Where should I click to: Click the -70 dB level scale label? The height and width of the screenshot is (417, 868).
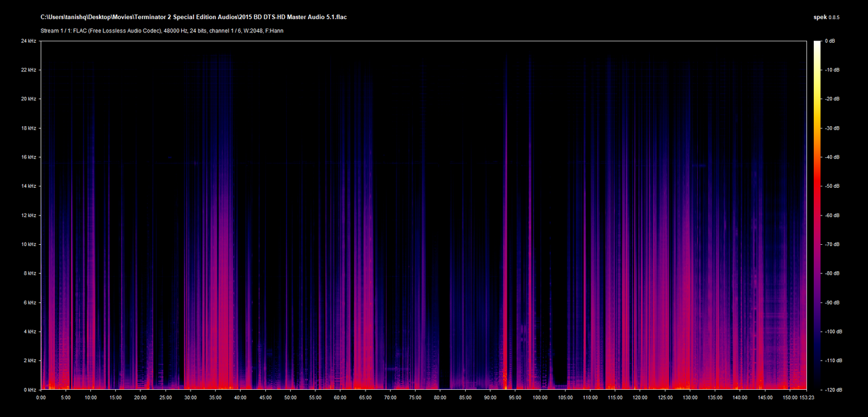pos(831,245)
